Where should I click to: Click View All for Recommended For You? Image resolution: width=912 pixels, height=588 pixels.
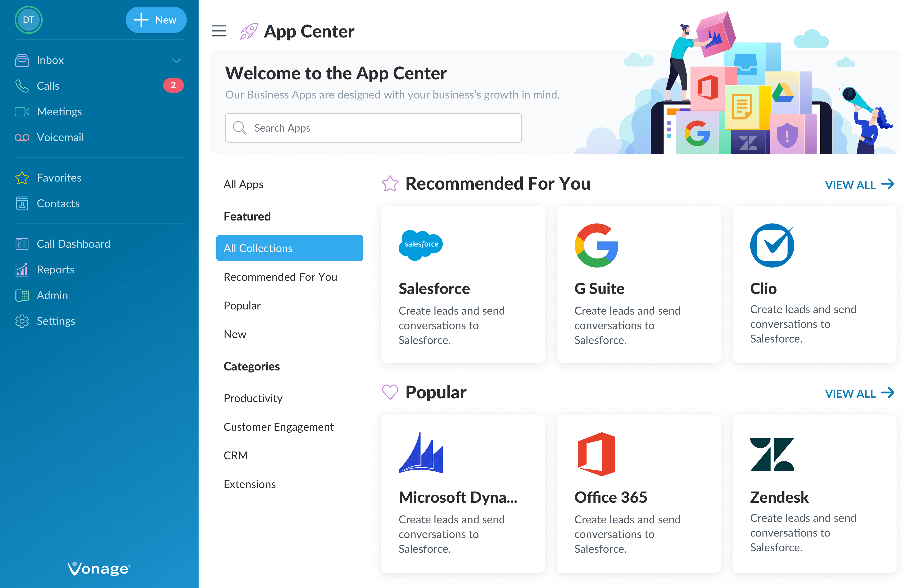(x=860, y=185)
